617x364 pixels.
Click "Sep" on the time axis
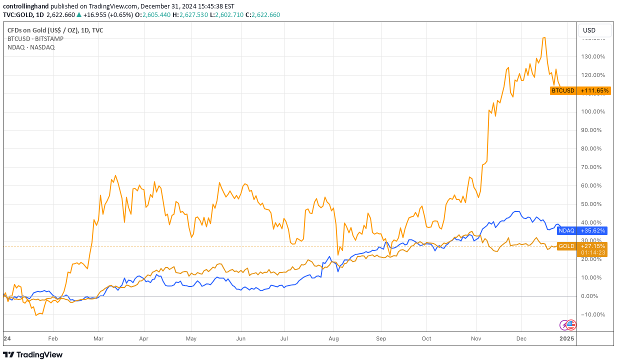(x=381, y=338)
